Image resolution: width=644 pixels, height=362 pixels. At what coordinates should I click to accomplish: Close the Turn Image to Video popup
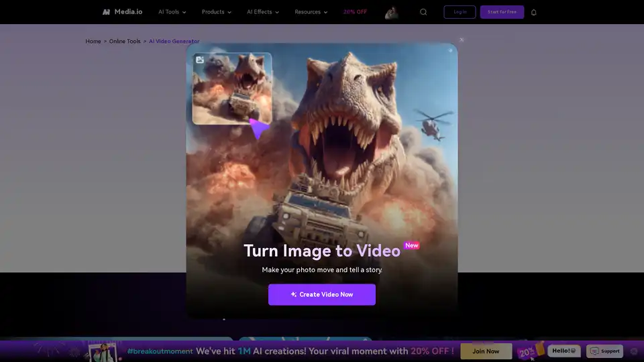(x=462, y=40)
